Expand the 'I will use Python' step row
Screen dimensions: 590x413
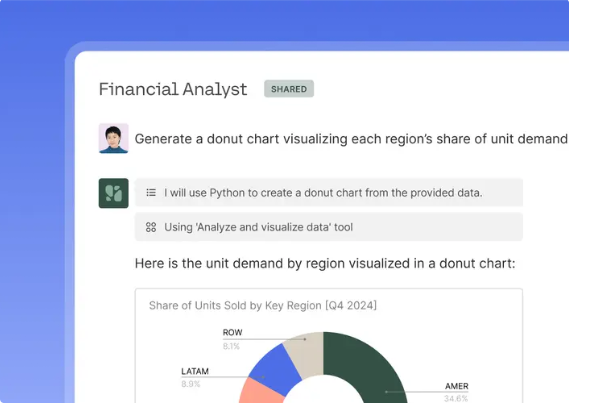pyautogui.click(x=328, y=193)
